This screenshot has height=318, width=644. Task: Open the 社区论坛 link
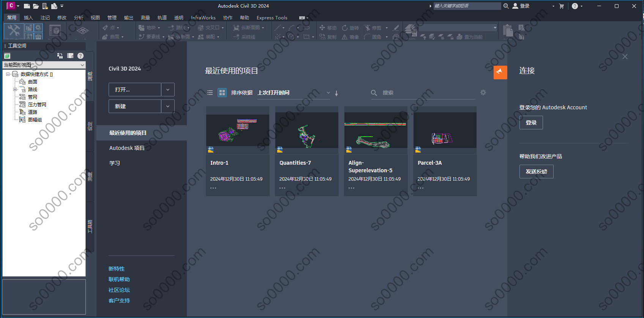point(119,290)
